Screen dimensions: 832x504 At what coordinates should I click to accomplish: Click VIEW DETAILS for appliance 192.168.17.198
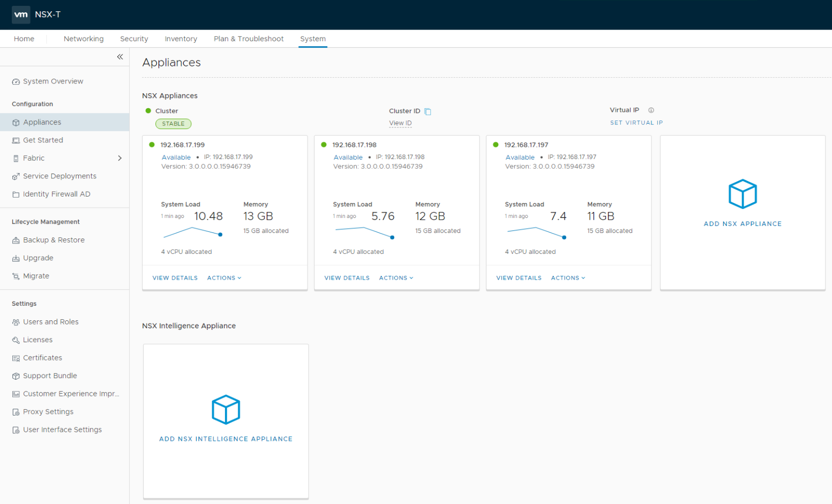click(347, 277)
